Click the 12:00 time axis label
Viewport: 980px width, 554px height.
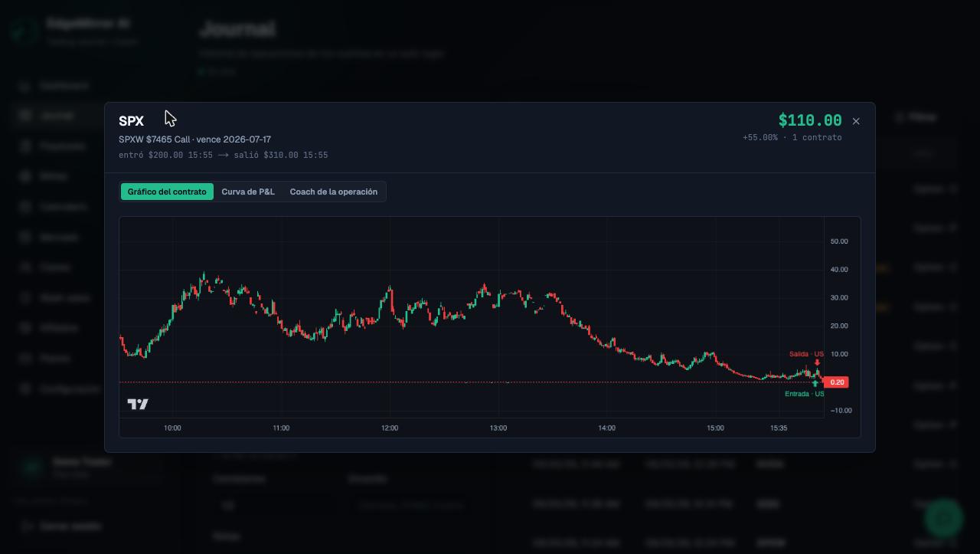pyautogui.click(x=390, y=428)
